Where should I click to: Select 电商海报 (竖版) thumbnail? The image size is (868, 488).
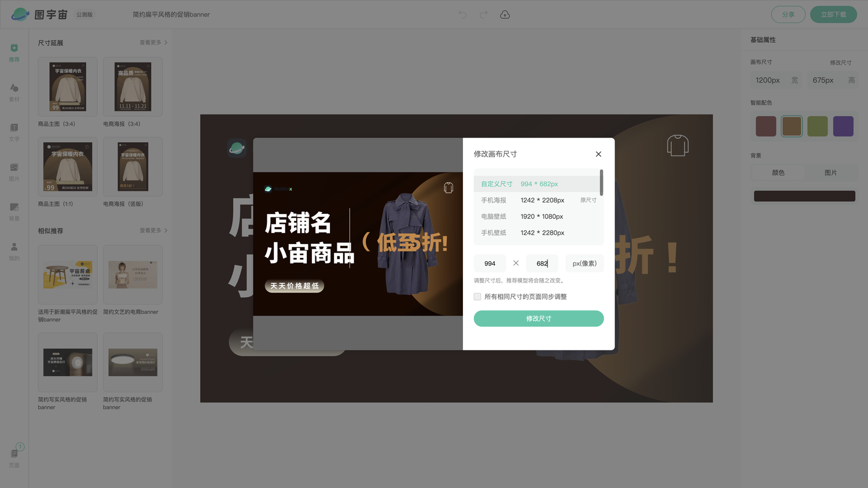(133, 167)
